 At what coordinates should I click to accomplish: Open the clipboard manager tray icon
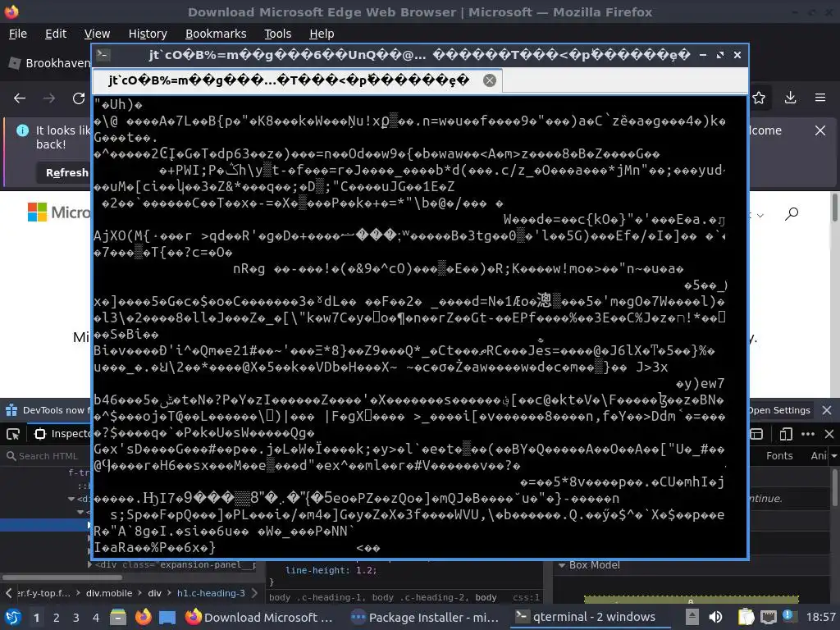click(x=745, y=617)
